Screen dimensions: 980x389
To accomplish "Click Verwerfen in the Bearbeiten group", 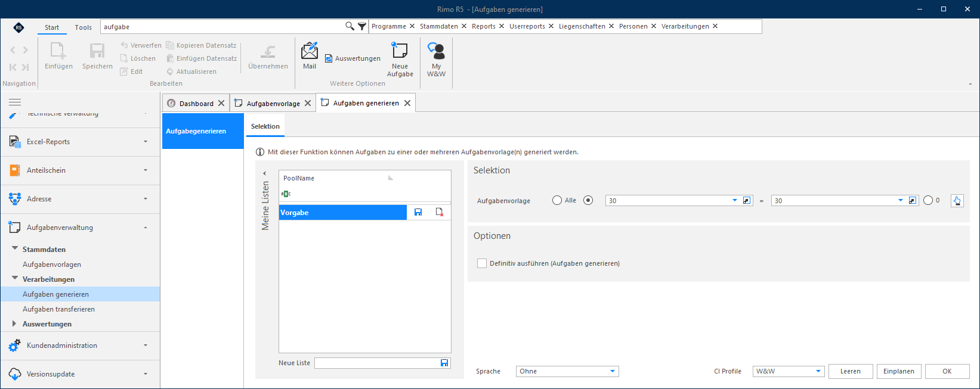I will point(141,45).
